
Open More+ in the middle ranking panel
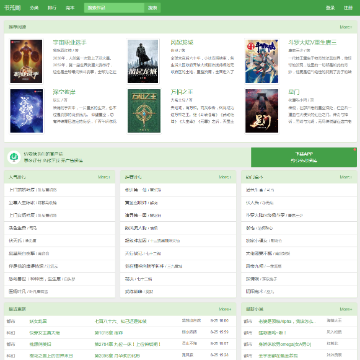coord(225,177)
